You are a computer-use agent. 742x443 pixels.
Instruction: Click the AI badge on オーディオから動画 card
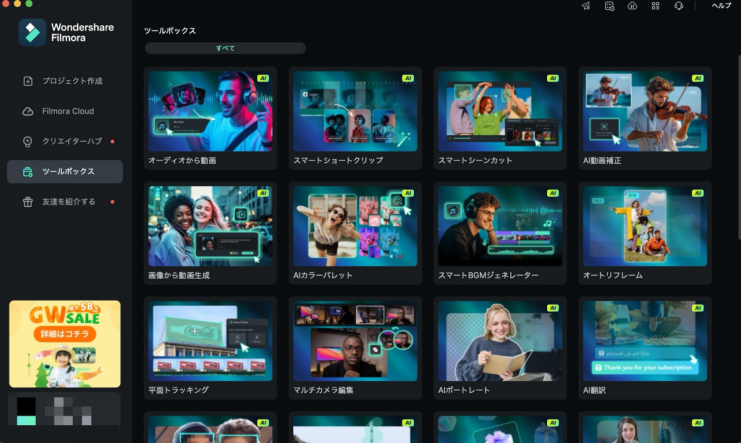[263, 78]
